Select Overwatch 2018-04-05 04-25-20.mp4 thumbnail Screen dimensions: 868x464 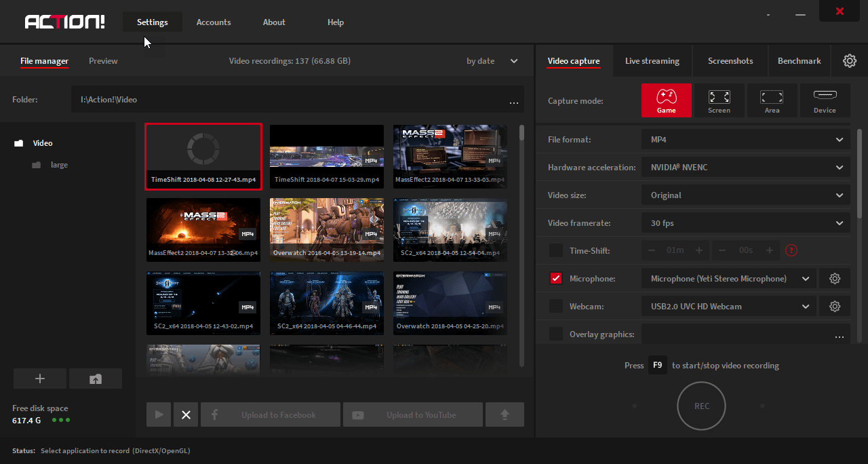click(x=450, y=303)
